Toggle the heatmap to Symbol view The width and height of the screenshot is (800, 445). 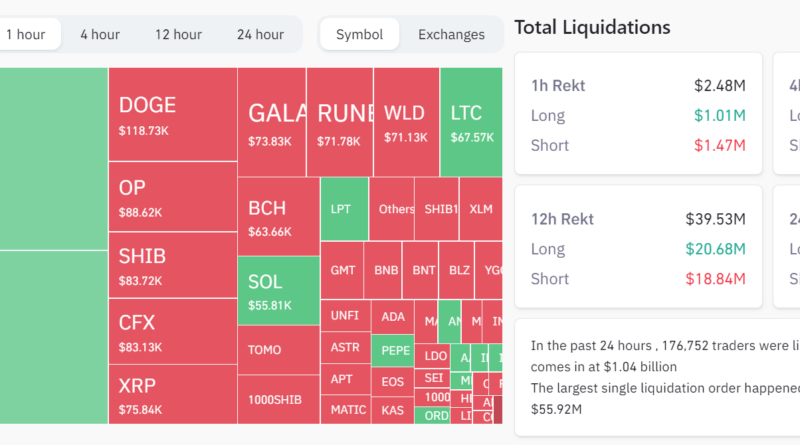click(x=359, y=34)
